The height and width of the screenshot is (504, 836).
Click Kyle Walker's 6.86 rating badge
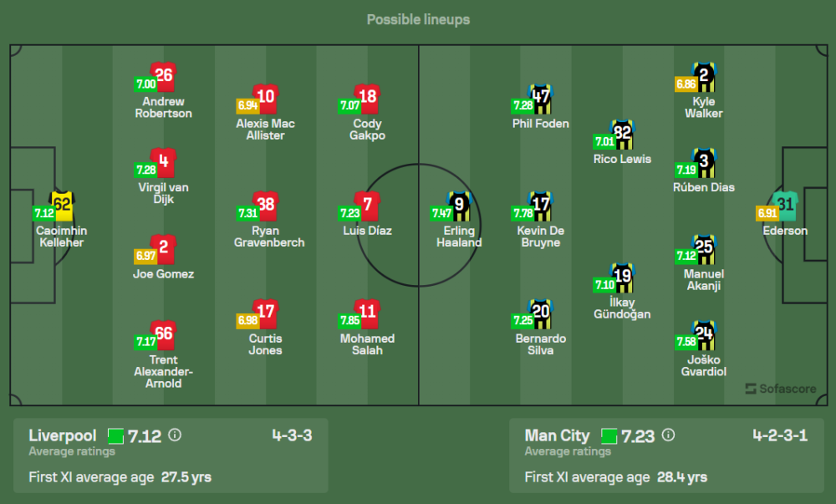point(686,84)
